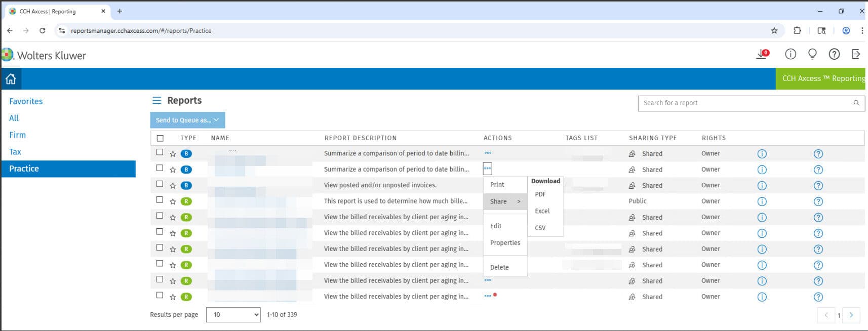Tick the select-all checkbox in table header
This screenshot has width=868, height=331.
click(160, 138)
